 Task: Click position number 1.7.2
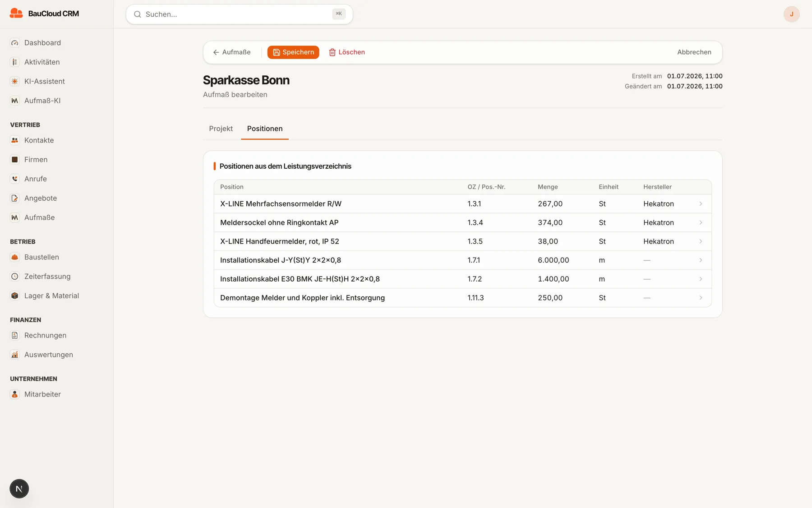coord(475,279)
